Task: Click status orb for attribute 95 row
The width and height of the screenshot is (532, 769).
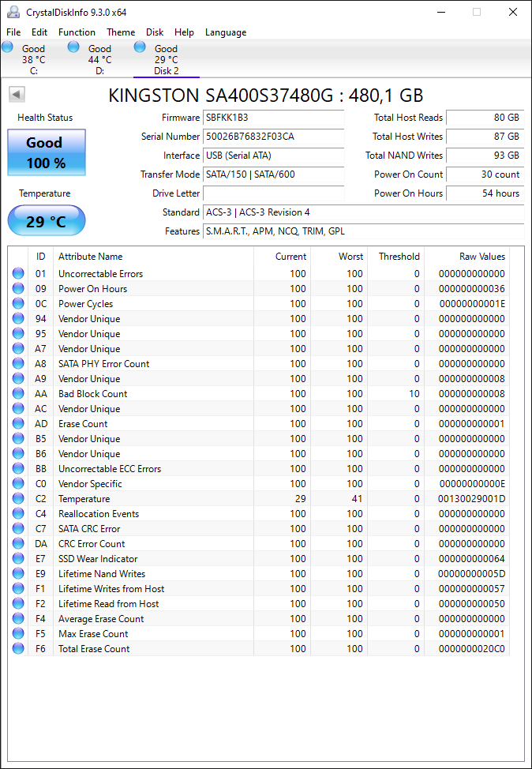Action: click(x=18, y=333)
